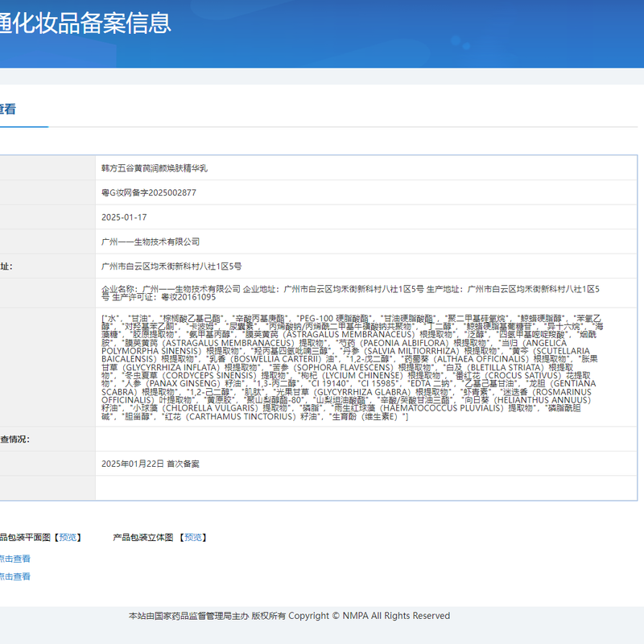Click the date 2025-01-17

[124, 217]
